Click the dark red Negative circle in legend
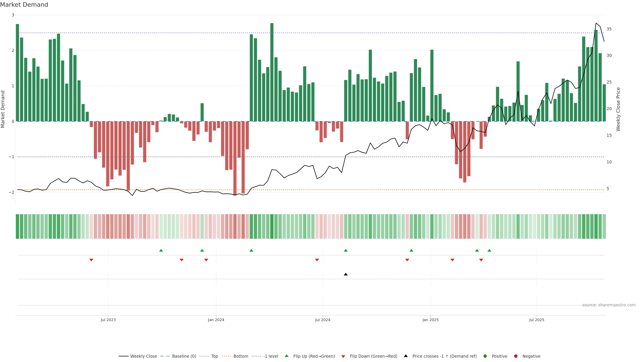This screenshot has height=362, width=644. coord(516,356)
